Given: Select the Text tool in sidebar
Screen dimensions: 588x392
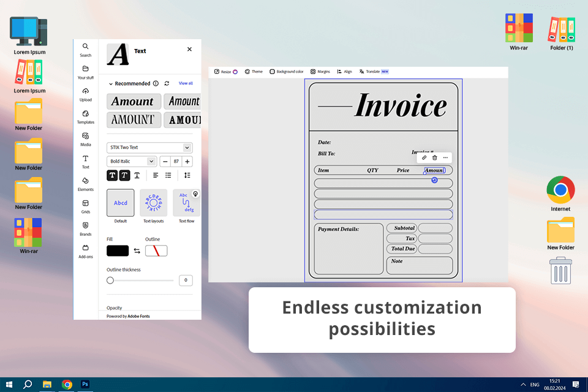Looking at the screenshot, I should 86,162.
